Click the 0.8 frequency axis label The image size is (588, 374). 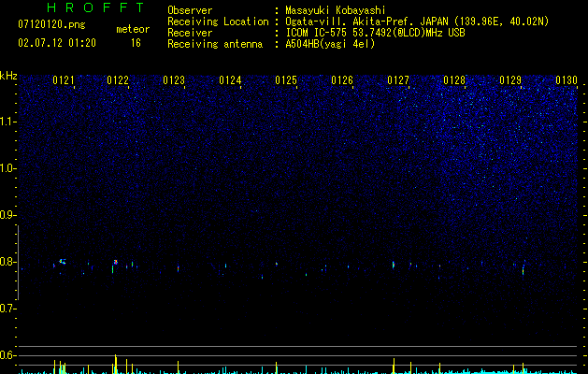coord(7,262)
